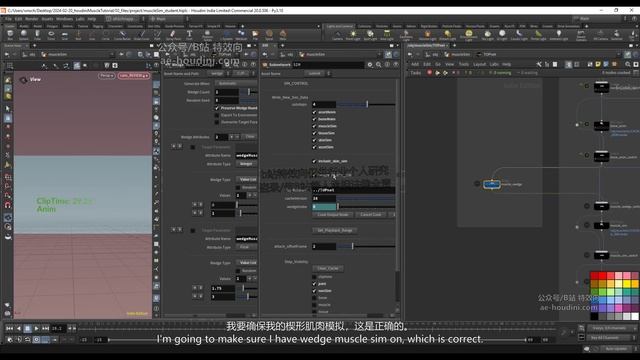
Task: Add a Sky Light from the shelf
Action: coord(487,35)
